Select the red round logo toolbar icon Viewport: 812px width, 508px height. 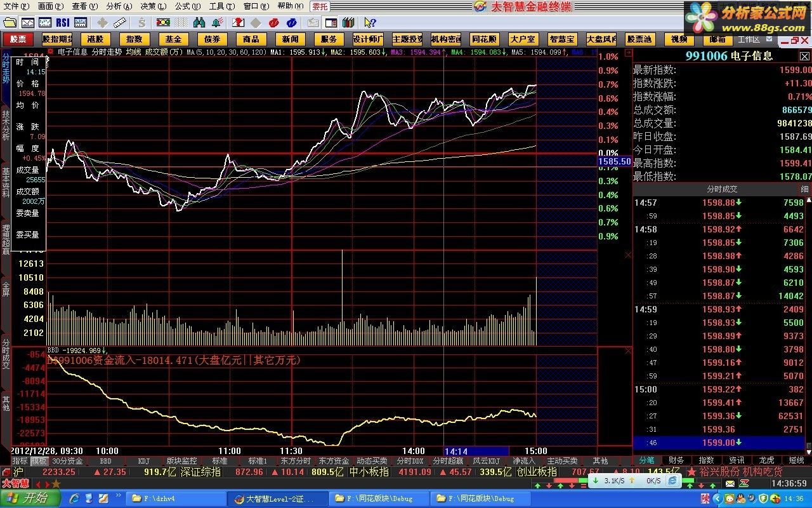coord(273,23)
